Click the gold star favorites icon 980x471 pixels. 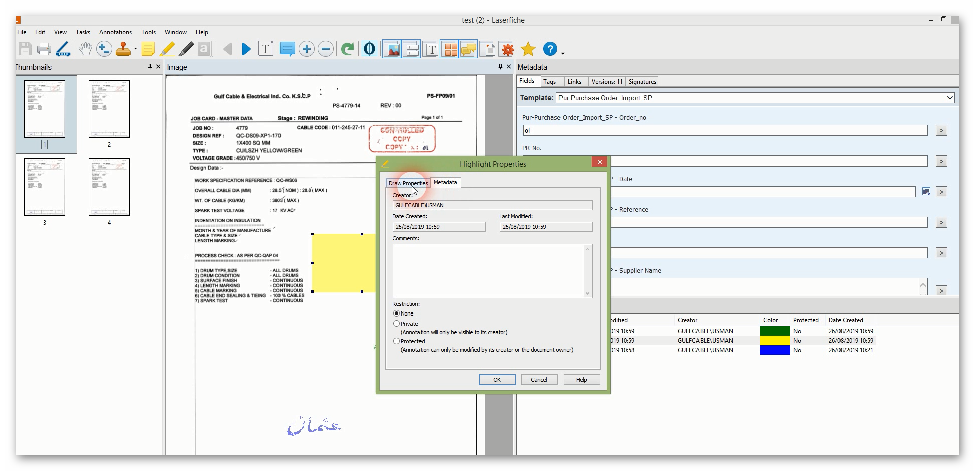tap(528, 49)
